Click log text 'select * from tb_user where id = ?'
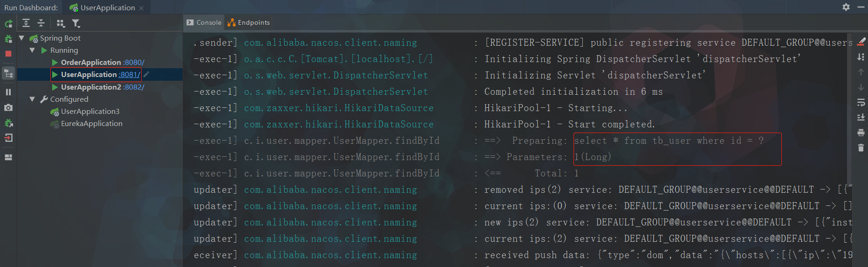This screenshot has width=868, height=267. tap(669, 141)
